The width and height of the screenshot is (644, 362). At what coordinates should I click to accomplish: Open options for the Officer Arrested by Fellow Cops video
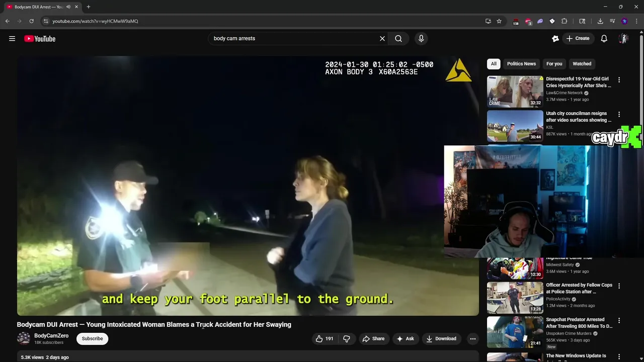point(619,286)
